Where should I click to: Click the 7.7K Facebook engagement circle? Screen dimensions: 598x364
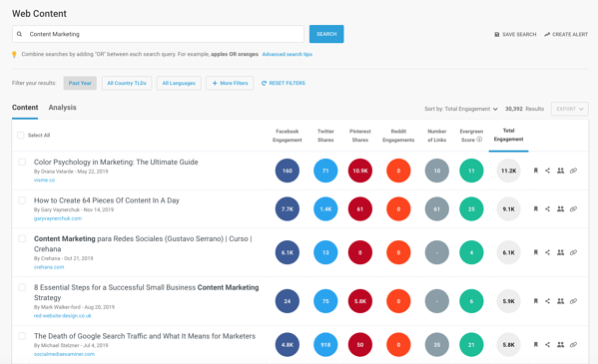coord(288,208)
